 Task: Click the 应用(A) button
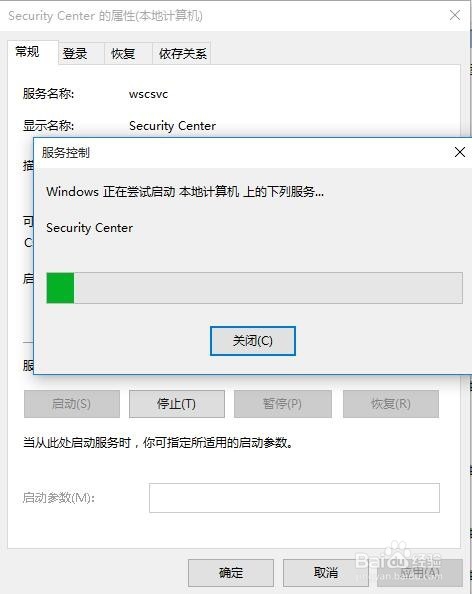420,572
